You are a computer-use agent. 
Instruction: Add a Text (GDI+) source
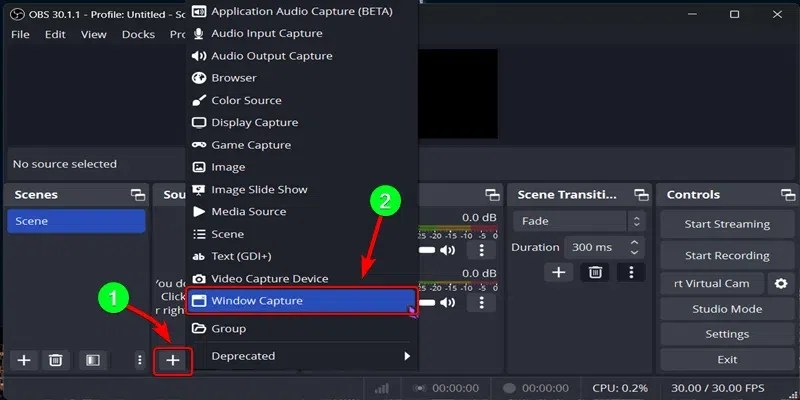point(302,256)
